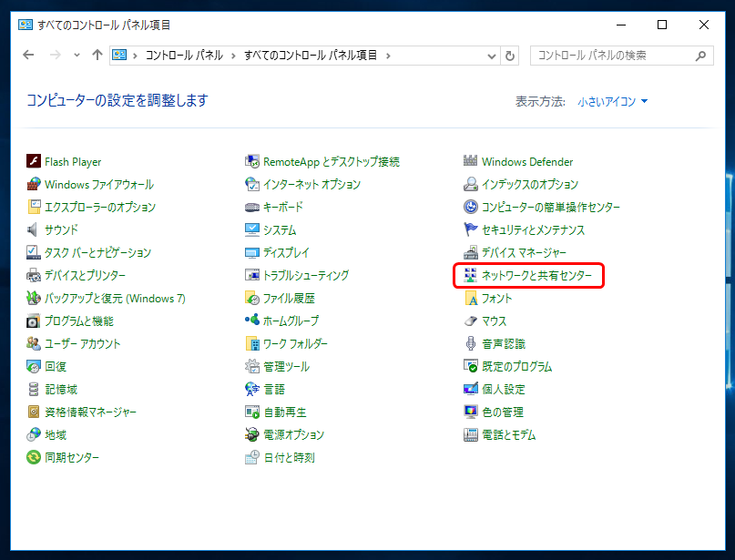This screenshot has width=735, height=560.
Task: Open the 資格情報マネージャー icon
Action: [34, 412]
